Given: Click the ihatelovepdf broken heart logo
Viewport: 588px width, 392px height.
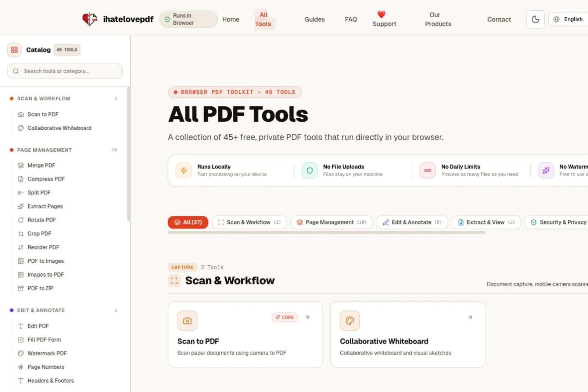Looking at the screenshot, I should click(x=90, y=19).
